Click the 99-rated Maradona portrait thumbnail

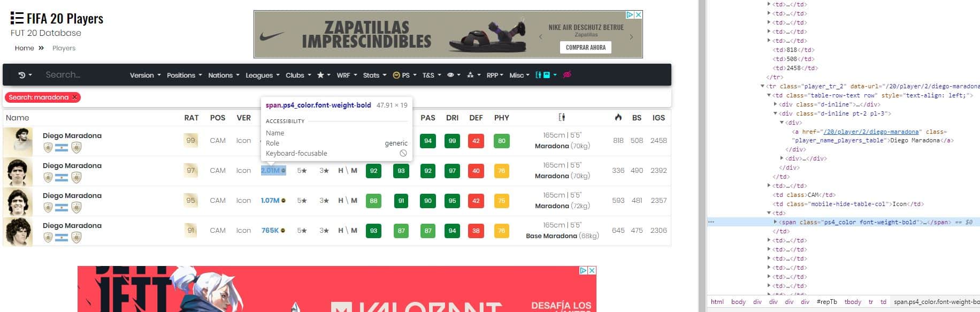click(x=18, y=141)
